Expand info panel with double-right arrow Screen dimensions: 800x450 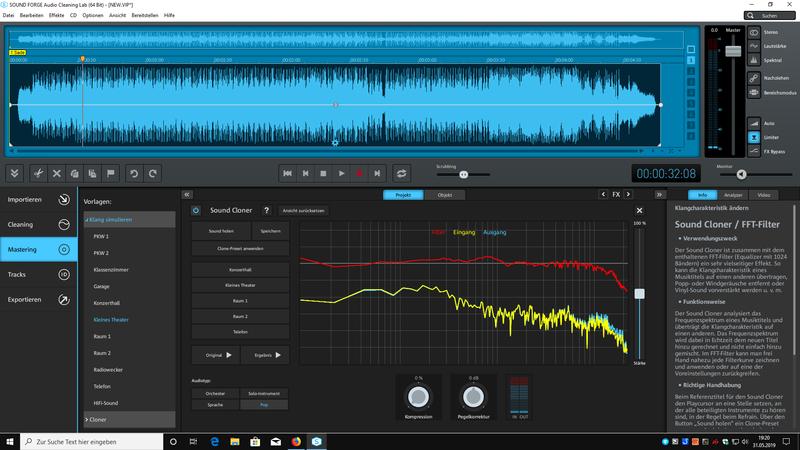coord(659,194)
